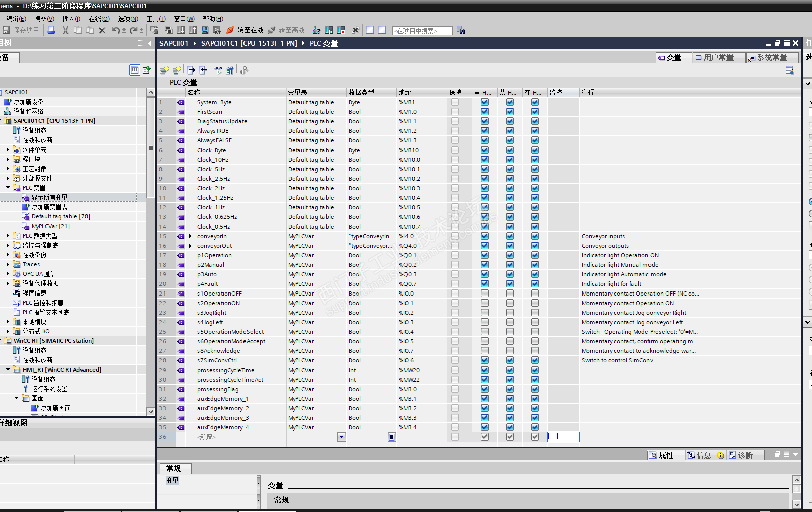Click the Cut scissors icon in toolbar
The image size is (812, 512).
click(65, 30)
